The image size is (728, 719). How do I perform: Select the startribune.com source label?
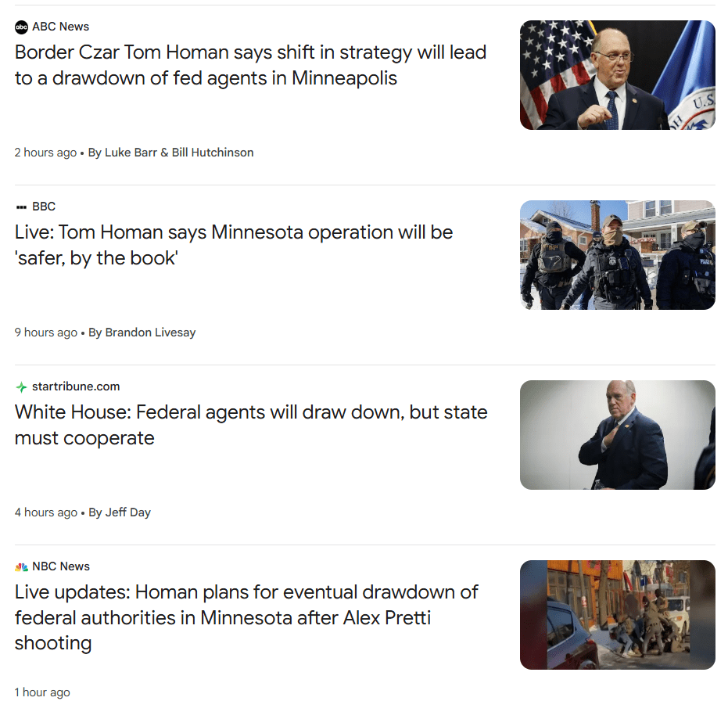point(76,386)
